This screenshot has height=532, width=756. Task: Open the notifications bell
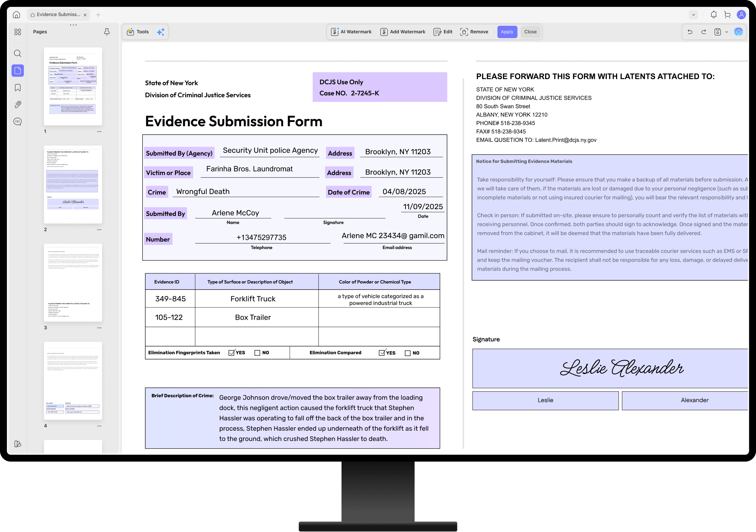pyautogui.click(x=714, y=15)
